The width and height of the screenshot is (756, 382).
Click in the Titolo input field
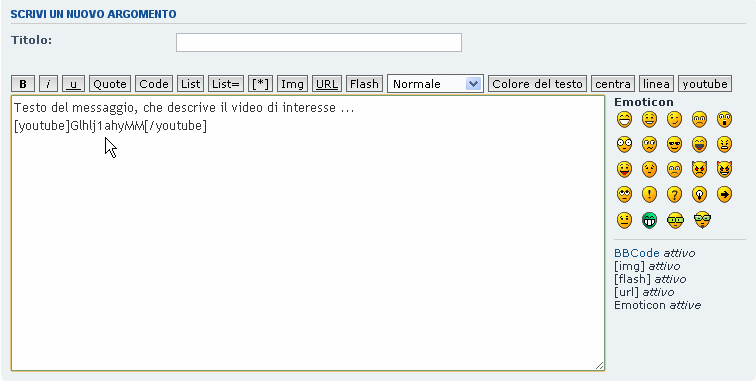click(x=319, y=42)
